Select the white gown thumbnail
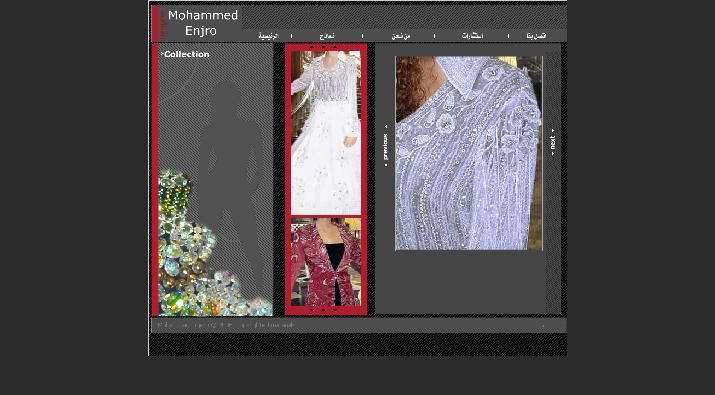This screenshot has width=715, height=395. click(x=326, y=132)
